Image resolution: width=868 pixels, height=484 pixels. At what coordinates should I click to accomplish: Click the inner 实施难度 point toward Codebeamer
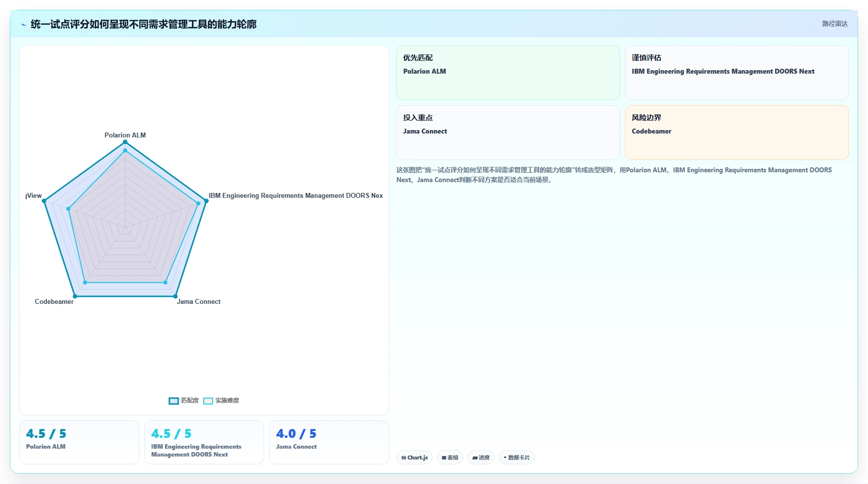(85, 282)
